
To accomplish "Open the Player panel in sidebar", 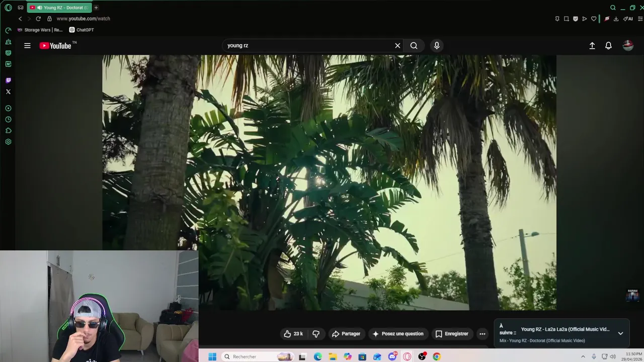I will coord(8,108).
